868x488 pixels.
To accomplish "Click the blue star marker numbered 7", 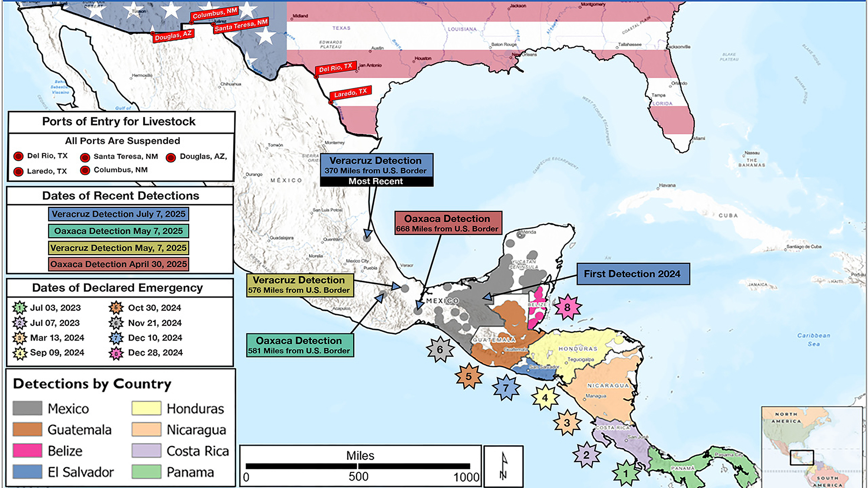I will (506, 388).
